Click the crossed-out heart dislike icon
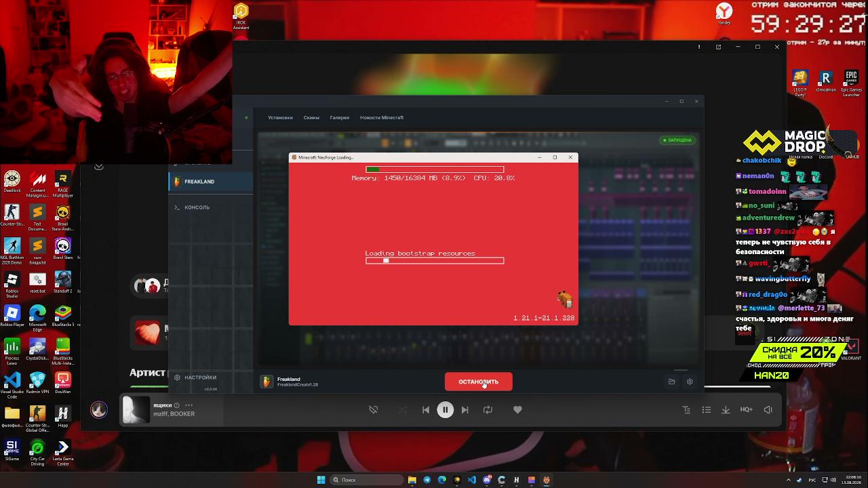Viewport: 868px width, 488px height. click(x=373, y=409)
